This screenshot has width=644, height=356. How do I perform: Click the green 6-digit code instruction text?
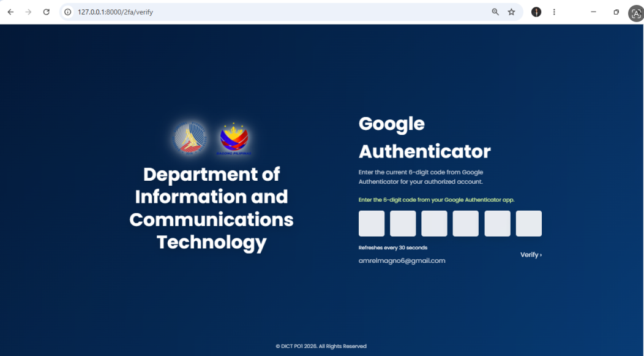[x=436, y=200]
